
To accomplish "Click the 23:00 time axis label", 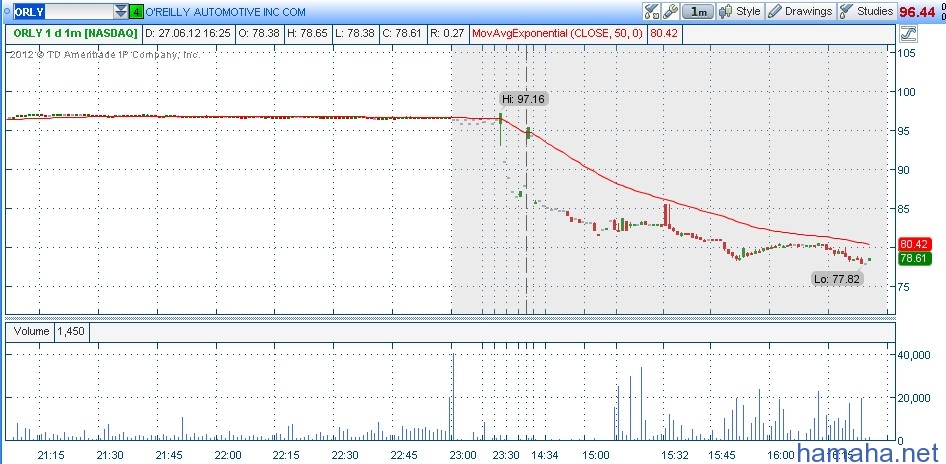I will [x=463, y=454].
